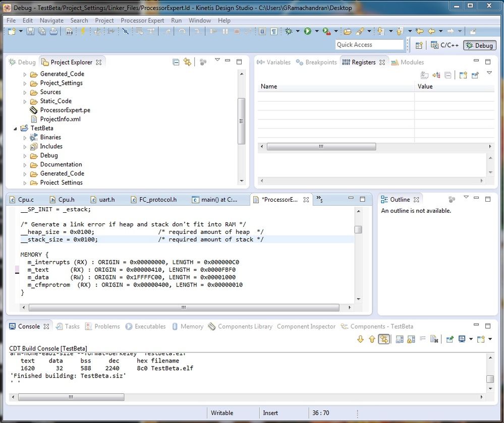The width and height of the screenshot is (504, 423).
Task: Open the Navigate menu
Action: [x=51, y=20]
